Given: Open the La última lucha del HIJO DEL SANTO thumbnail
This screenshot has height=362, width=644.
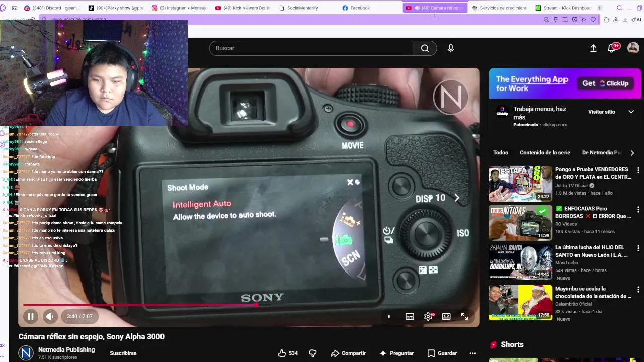Looking at the screenshot, I should coord(520,261).
